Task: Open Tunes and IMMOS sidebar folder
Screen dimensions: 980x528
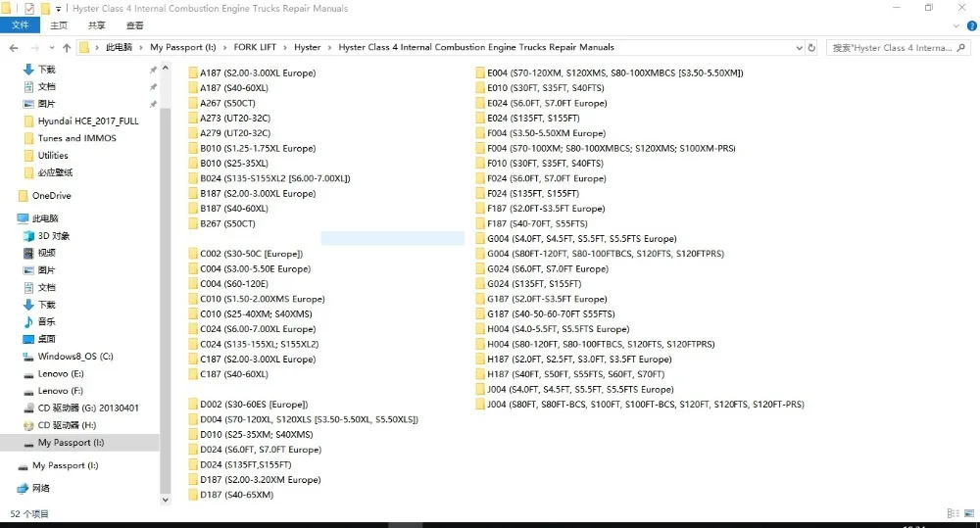Action: 76,138
